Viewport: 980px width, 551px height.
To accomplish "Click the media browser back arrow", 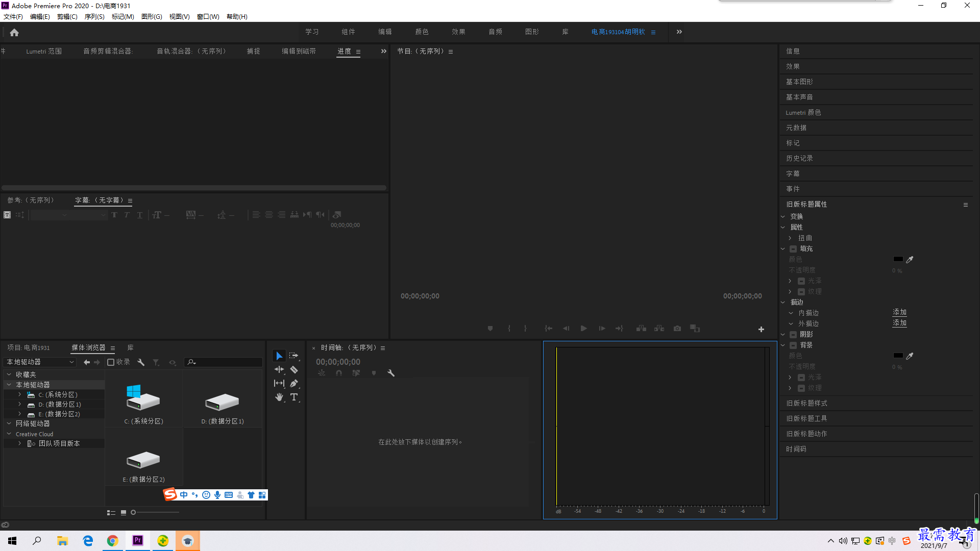I will point(87,362).
